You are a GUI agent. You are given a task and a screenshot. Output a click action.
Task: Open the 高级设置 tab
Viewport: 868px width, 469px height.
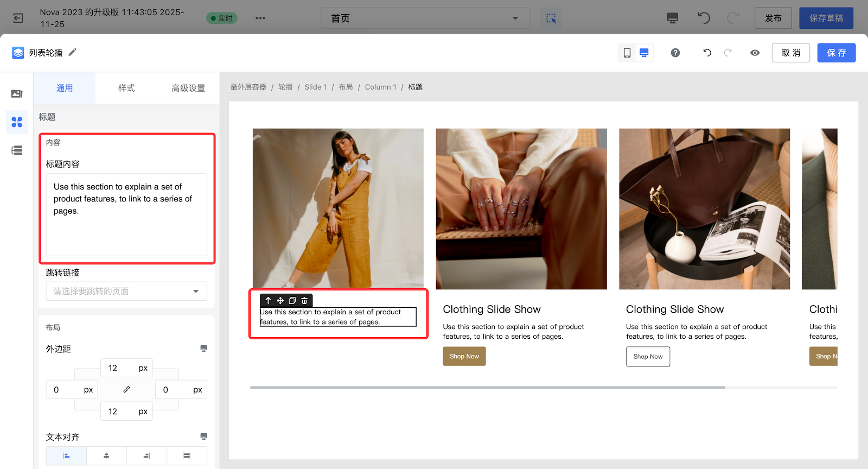click(188, 88)
